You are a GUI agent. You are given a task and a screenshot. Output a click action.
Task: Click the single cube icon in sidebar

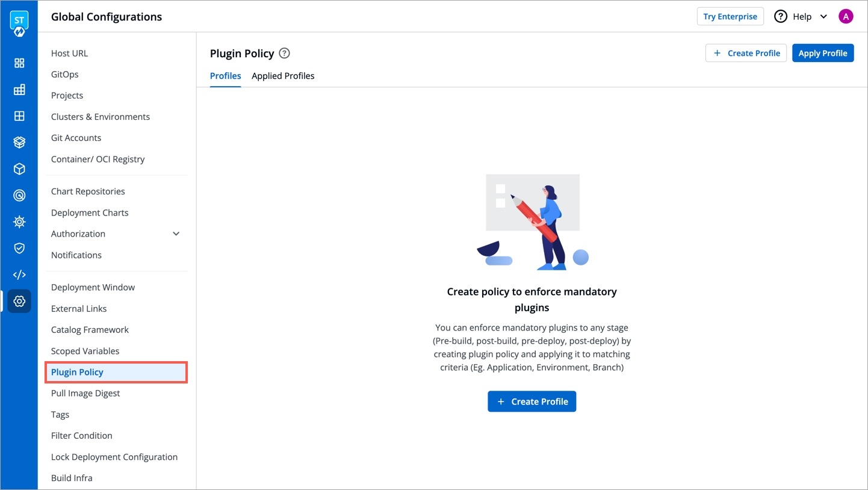pos(19,169)
